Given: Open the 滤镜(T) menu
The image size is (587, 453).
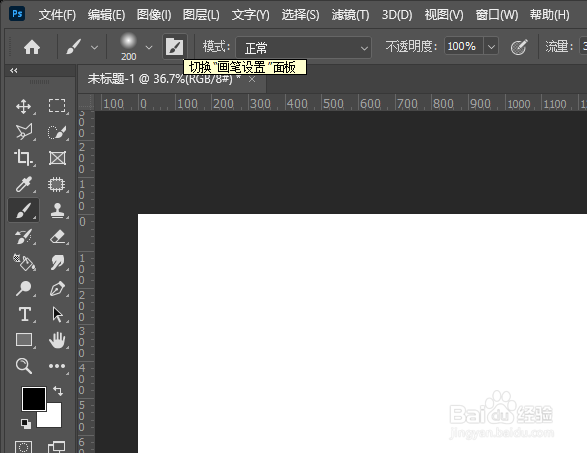Looking at the screenshot, I should click(x=350, y=15).
